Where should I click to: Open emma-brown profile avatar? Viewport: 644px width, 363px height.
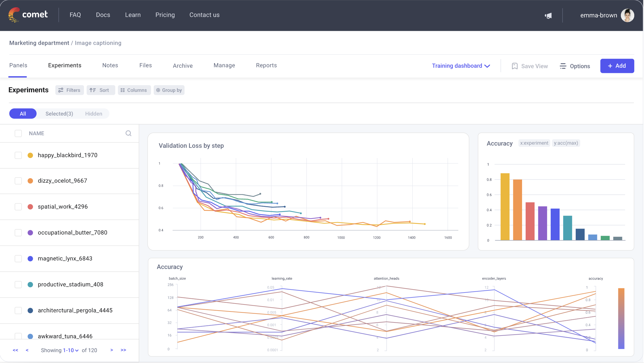tap(627, 15)
